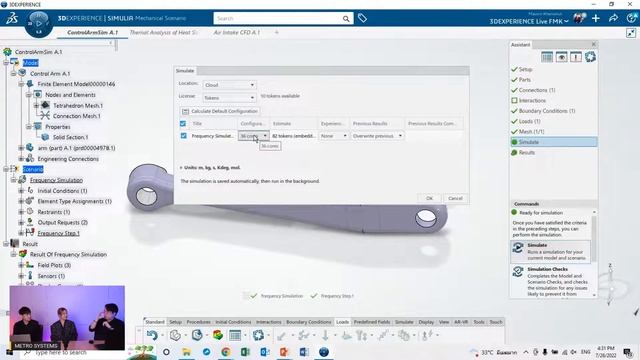This screenshot has height=360, width=640.
Task: Open the Frequency Step.1 link in the tree
Action: point(58,233)
